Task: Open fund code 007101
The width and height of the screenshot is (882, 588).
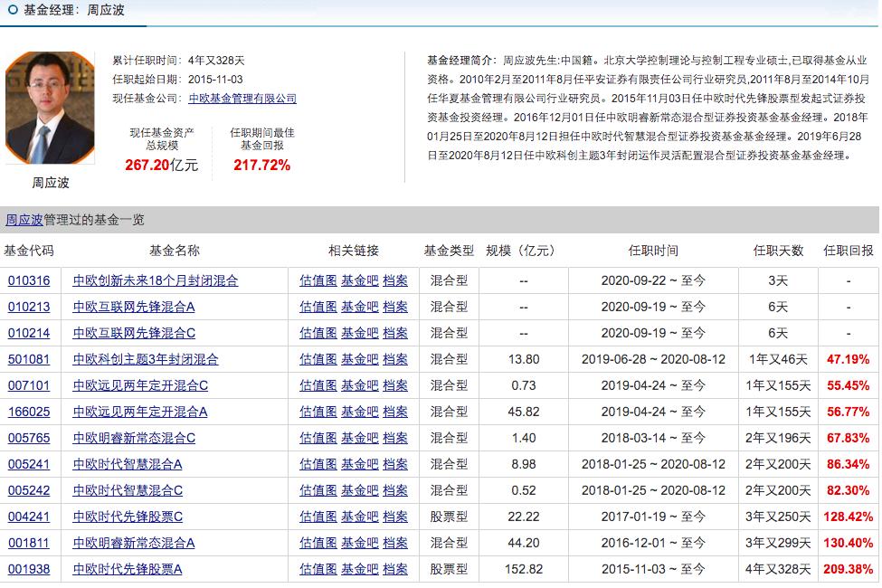Action: click(x=29, y=385)
